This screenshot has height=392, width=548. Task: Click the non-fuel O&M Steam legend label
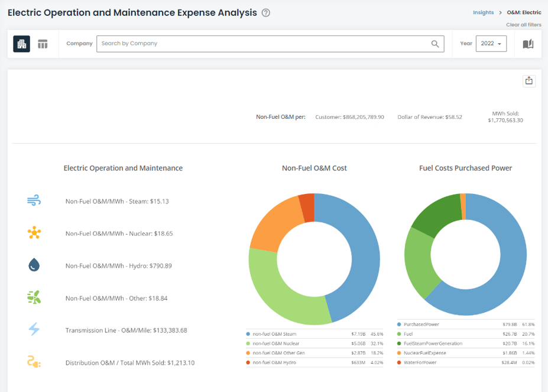[x=274, y=334]
